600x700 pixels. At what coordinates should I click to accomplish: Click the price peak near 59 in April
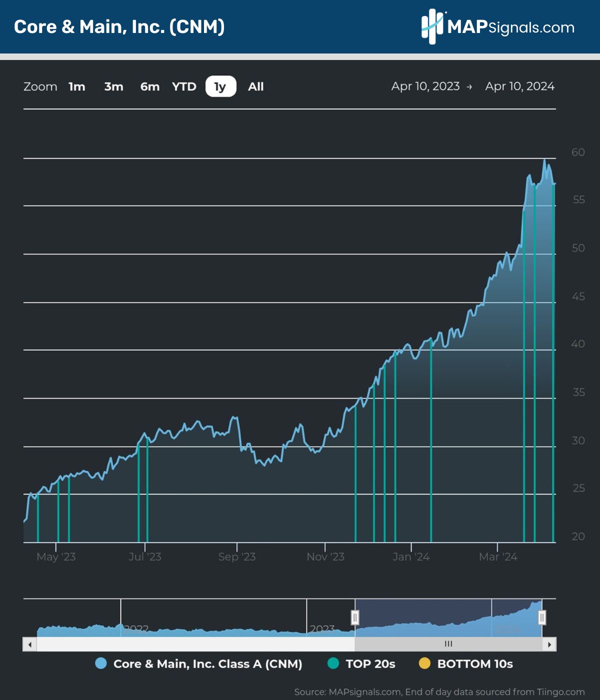pos(544,160)
